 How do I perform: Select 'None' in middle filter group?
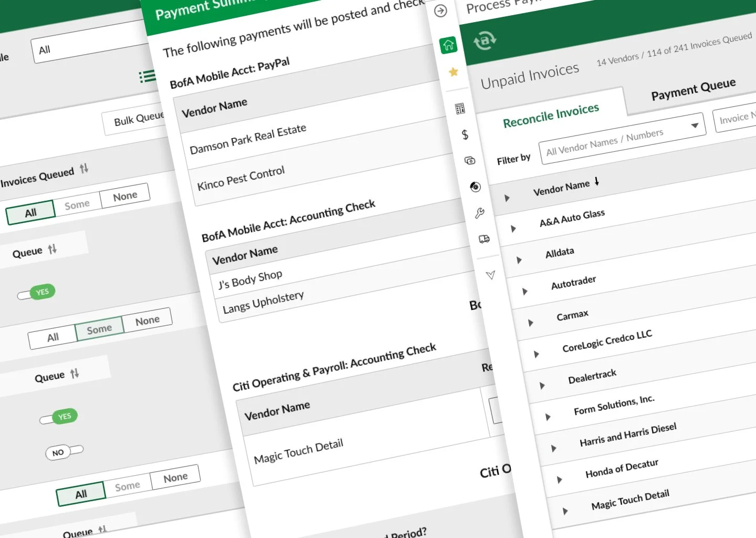tap(148, 320)
